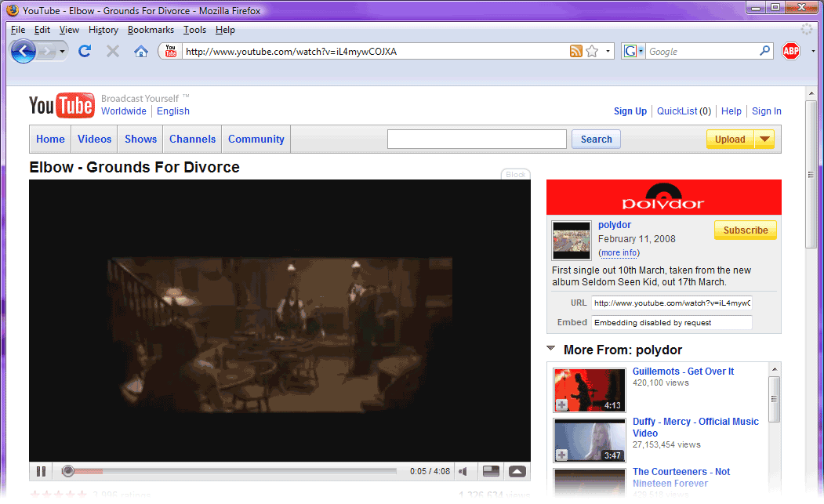The height and width of the screenshot is (504, 824).
Task: Open the Guillemots - Get Over It link
Action: coord(683,372)
